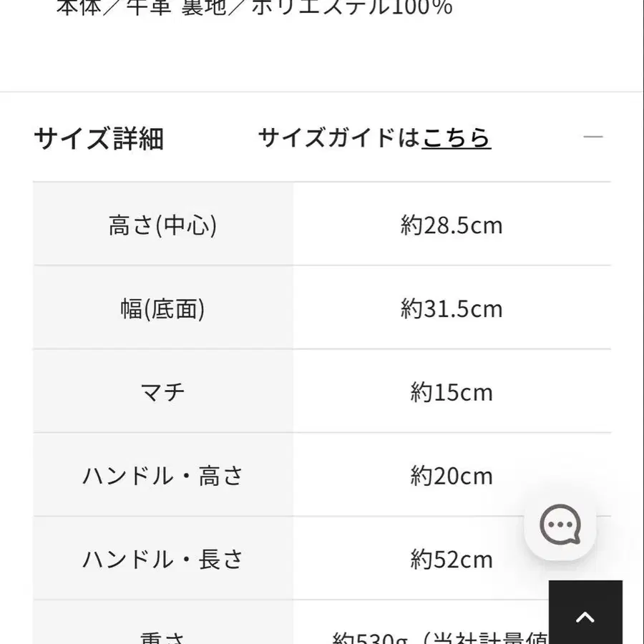Image resolution: width=644 pixels, height=644 pixels.
Task: Open the chat support bubble icon
Action: (560, 525)
